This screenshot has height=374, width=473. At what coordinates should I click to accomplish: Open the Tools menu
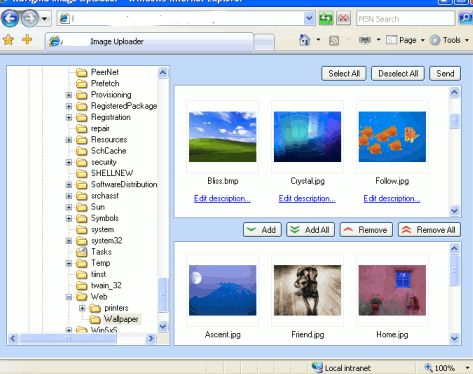(x=449, y=40)
